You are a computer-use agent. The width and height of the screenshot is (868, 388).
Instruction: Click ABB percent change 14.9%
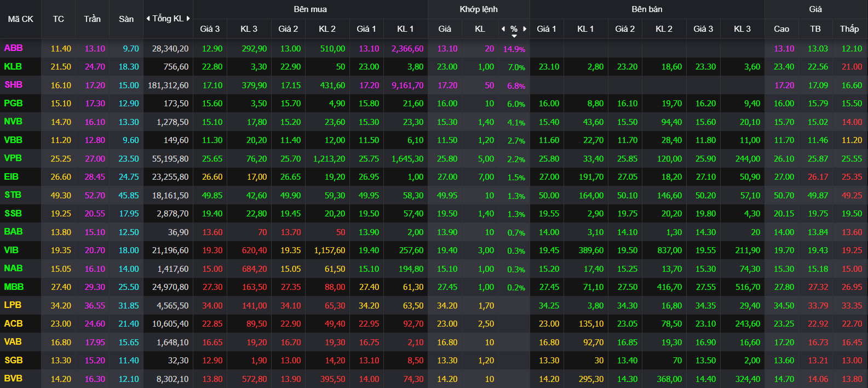(514, 49)
